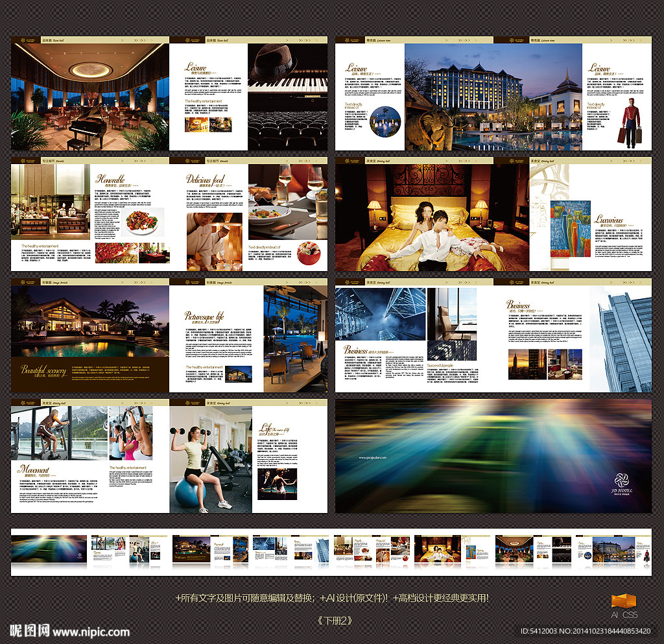Image resolution: width=664 pixels, height=644 pixels.
Task: Click the "Honorable" script heading
Action: tap(110, 179)
